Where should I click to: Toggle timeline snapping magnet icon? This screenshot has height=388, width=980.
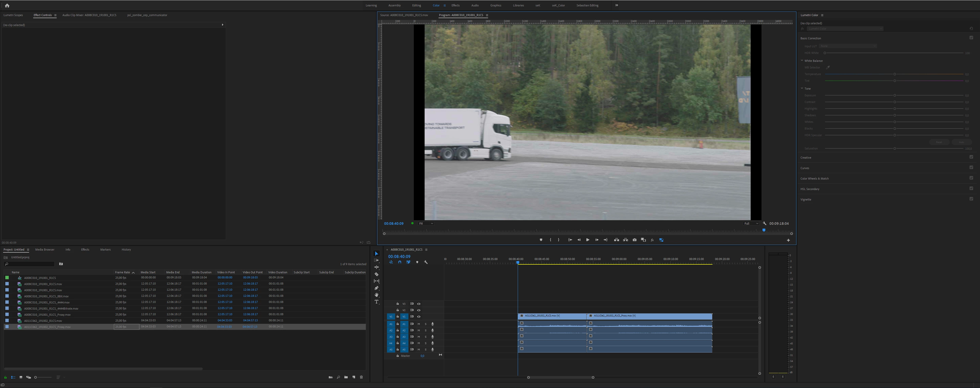point(400,262)
